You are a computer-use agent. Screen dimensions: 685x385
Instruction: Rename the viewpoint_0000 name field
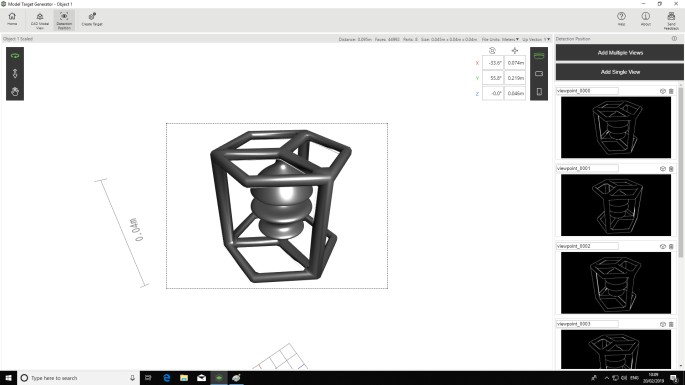point(587,91)
